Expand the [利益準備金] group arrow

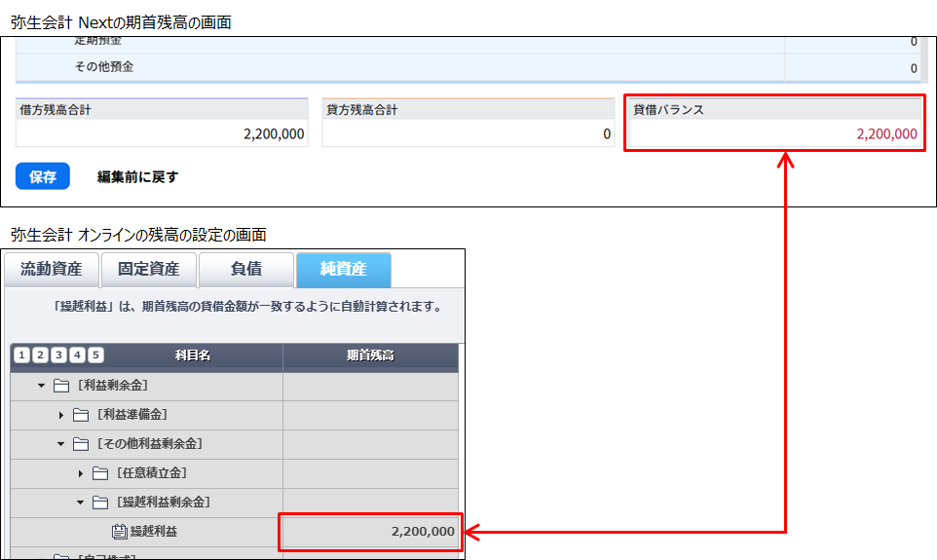pos(61,415)
